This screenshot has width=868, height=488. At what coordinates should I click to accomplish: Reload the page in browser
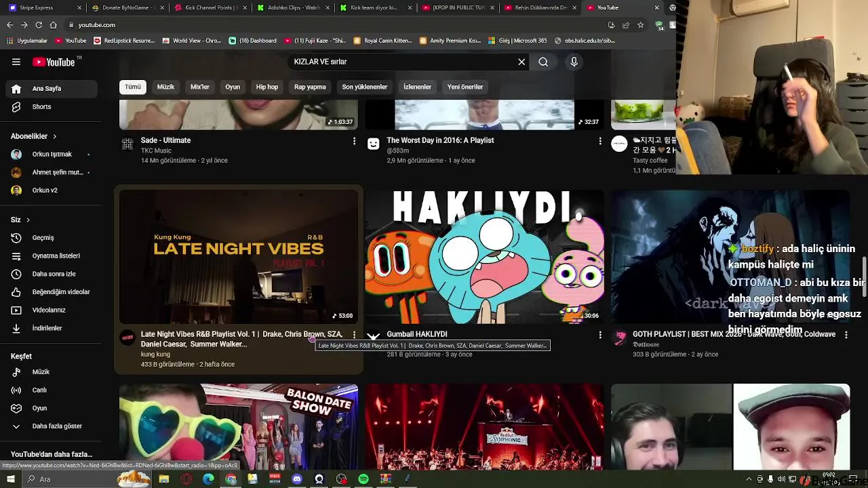coord(39,25)
